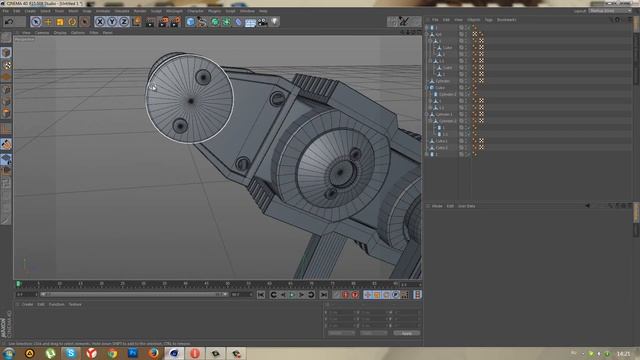The image size is (640, 360).
Task: Click the Enable Axis icon in the left palette
Action: pos(6,129)
